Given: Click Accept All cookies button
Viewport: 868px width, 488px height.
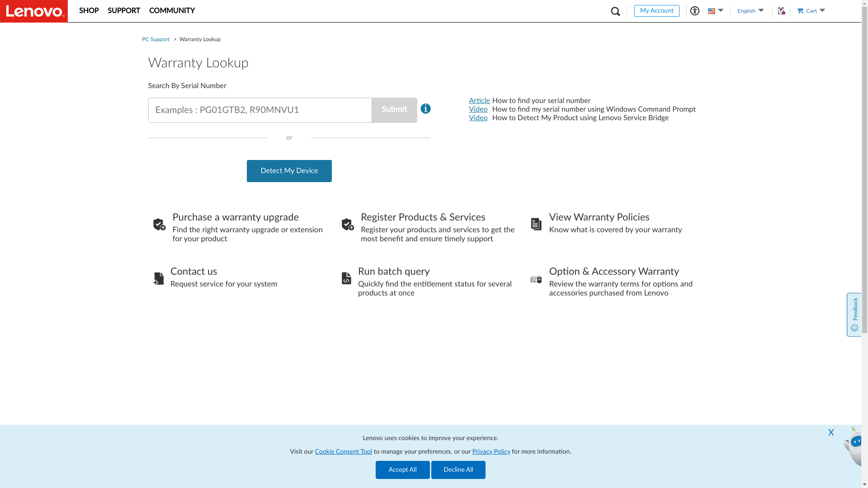Looking at the screenshot, I should tap(402, 470).
